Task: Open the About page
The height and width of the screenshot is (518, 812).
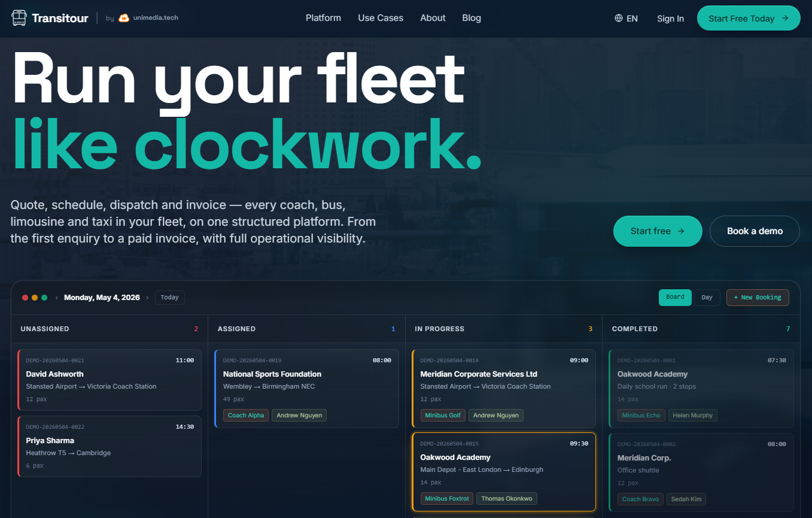Action: (x=433, y=18)
